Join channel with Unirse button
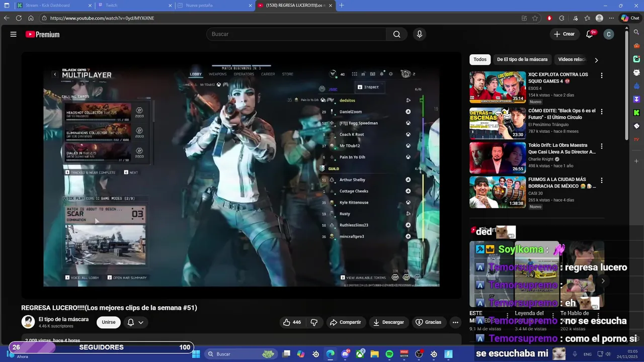Viewport: 644px width, 362px height. pos(109,322)
